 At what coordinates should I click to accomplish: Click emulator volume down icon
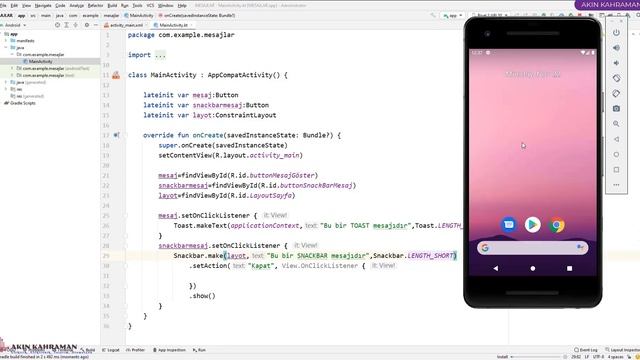(x=616, y=63)
